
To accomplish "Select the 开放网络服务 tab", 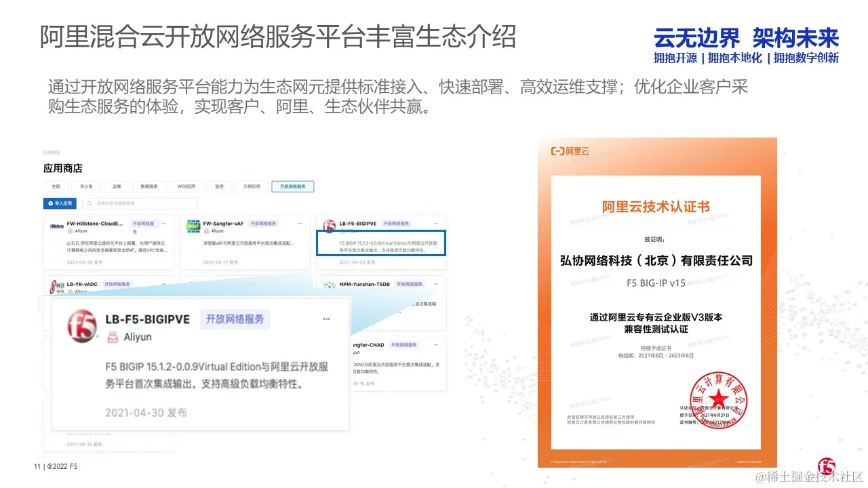I will pyautogui.click(x=293, y=186).
